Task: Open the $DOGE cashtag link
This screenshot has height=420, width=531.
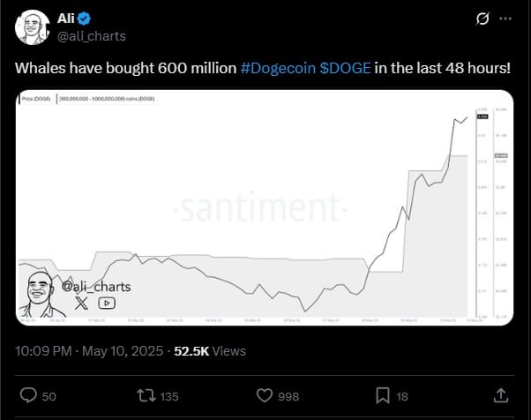Action: click(345, 68)
